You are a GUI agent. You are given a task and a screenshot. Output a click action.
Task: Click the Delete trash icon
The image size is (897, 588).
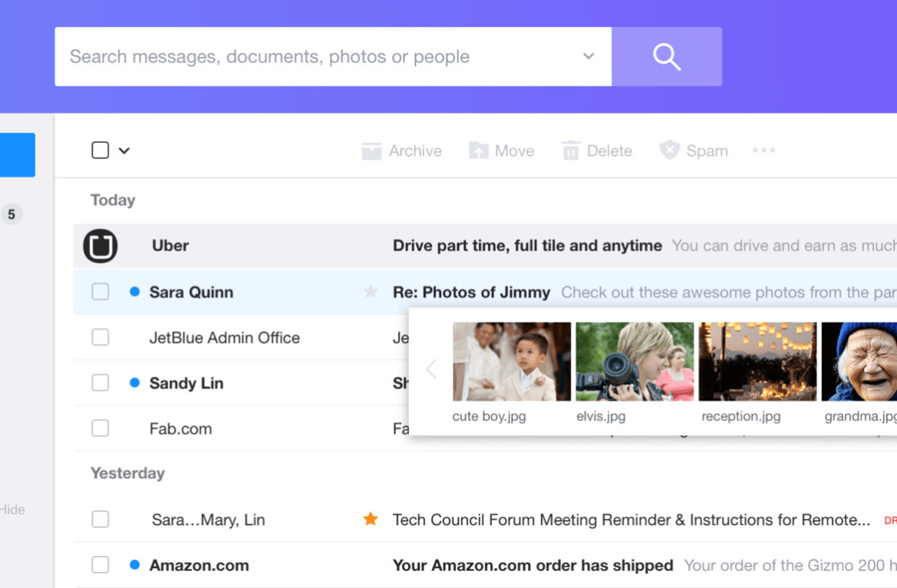coord(570,151)
